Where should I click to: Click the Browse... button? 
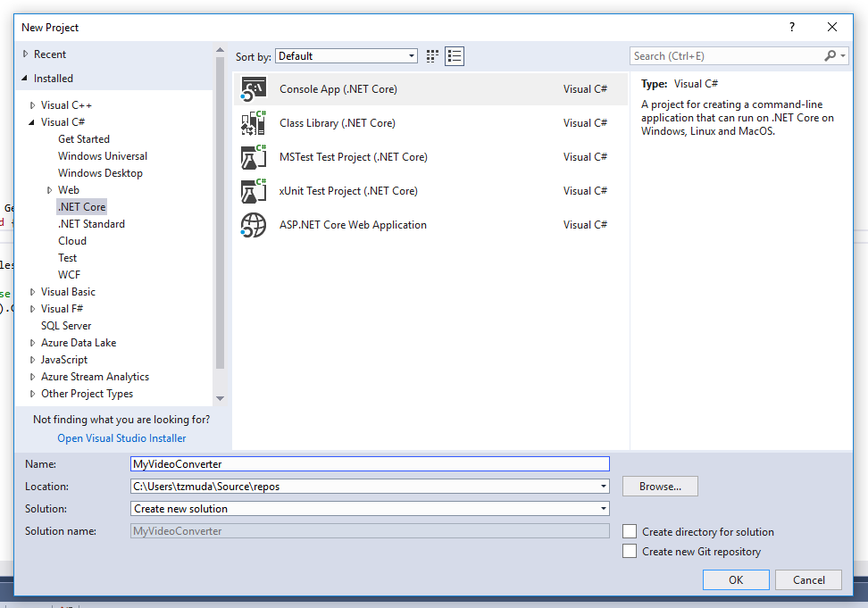click(x=660, y=487)
